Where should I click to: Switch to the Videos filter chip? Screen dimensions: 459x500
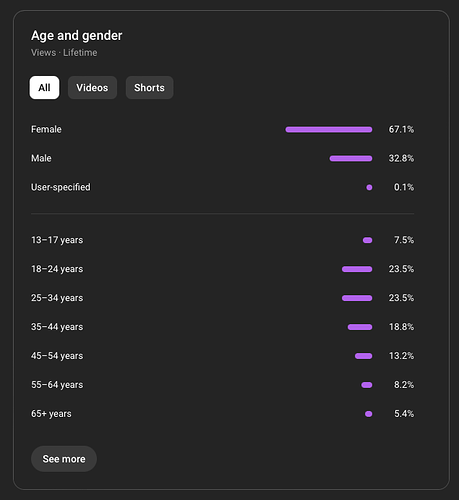(92, 88)
